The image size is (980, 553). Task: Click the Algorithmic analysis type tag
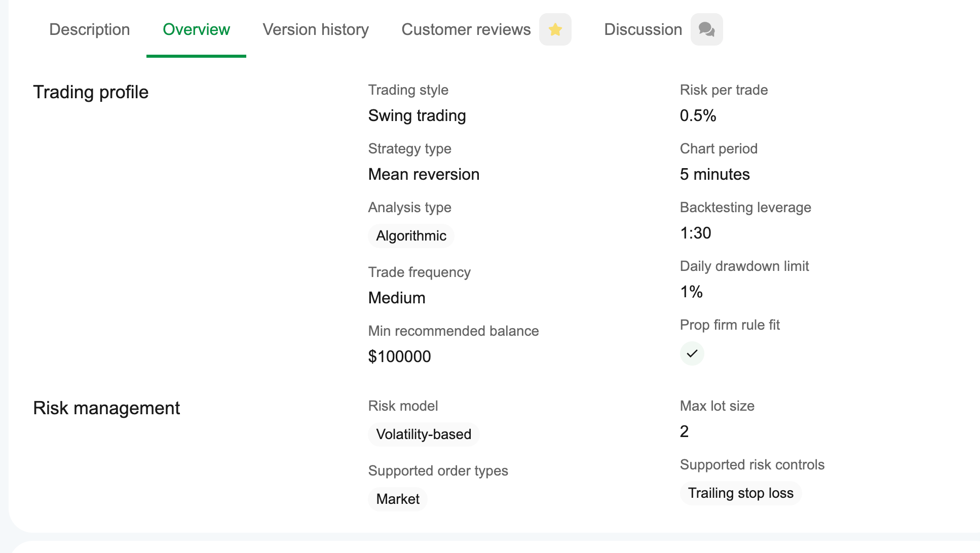point(411,236)
